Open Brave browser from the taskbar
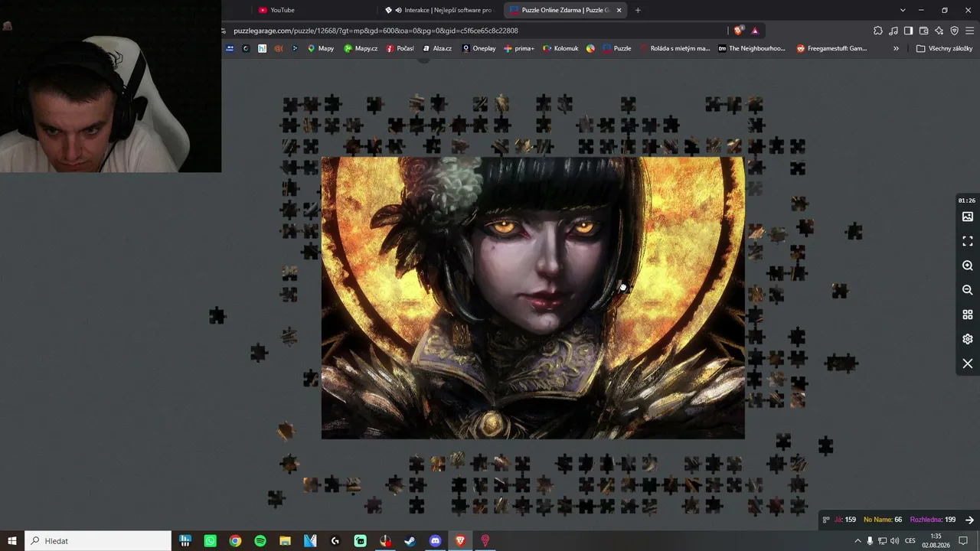 tap(460, 541)
